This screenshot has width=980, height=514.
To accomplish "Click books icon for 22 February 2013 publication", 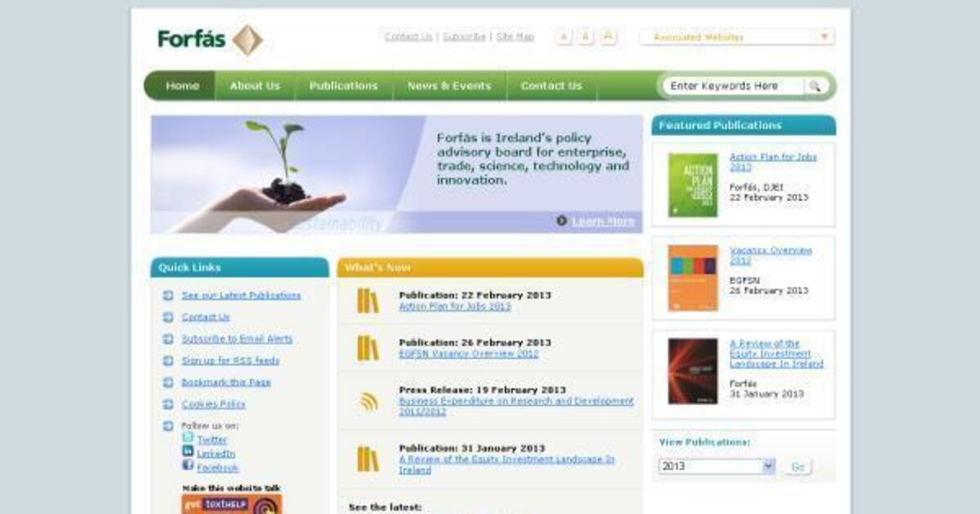I will tap(367, 301).
